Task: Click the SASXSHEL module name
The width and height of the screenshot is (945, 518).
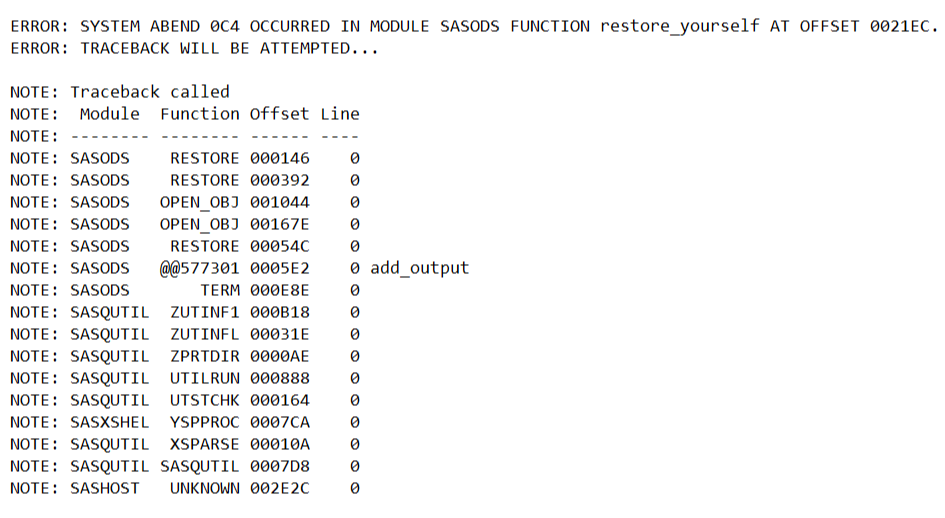Action: [x=110, y=422]
